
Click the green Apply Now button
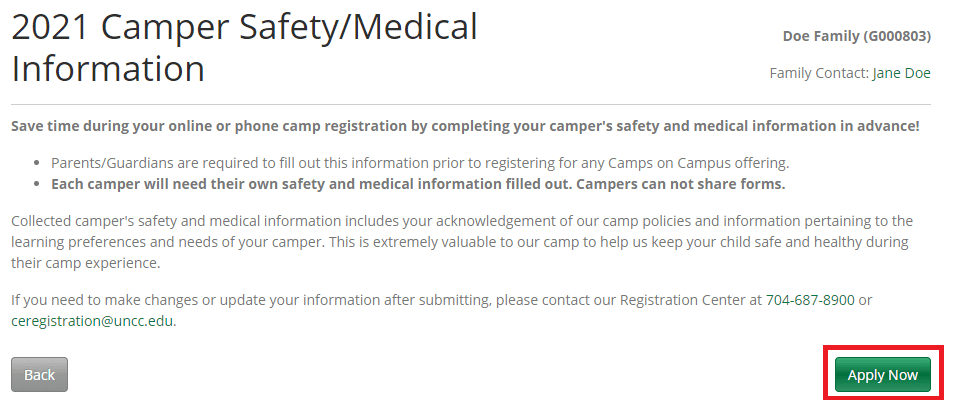point(882,375)
